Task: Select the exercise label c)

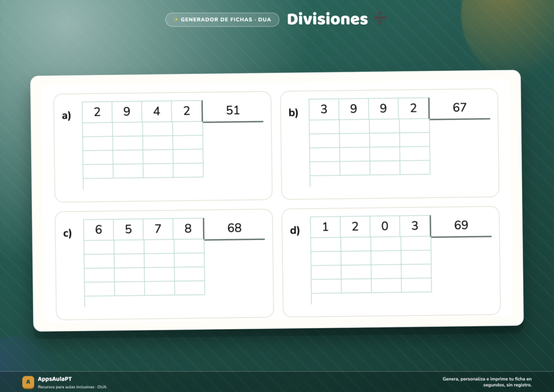Action: point(68,233)
